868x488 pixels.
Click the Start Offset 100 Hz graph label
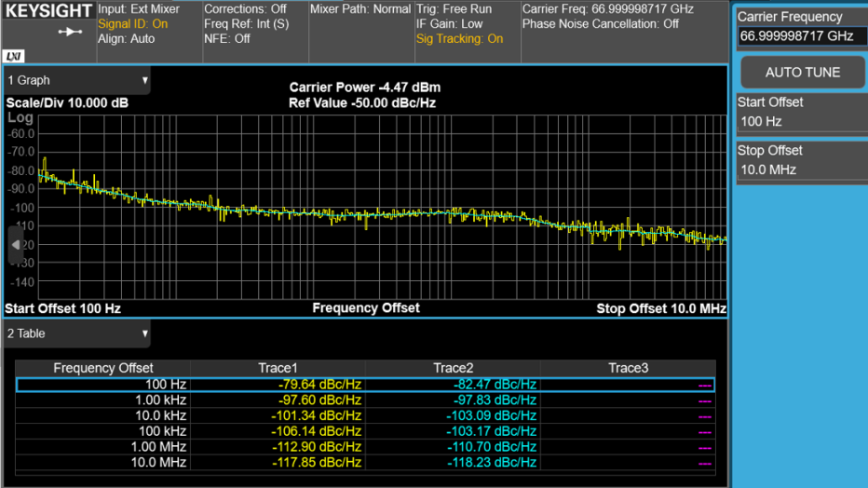click(x=62, y=309)
